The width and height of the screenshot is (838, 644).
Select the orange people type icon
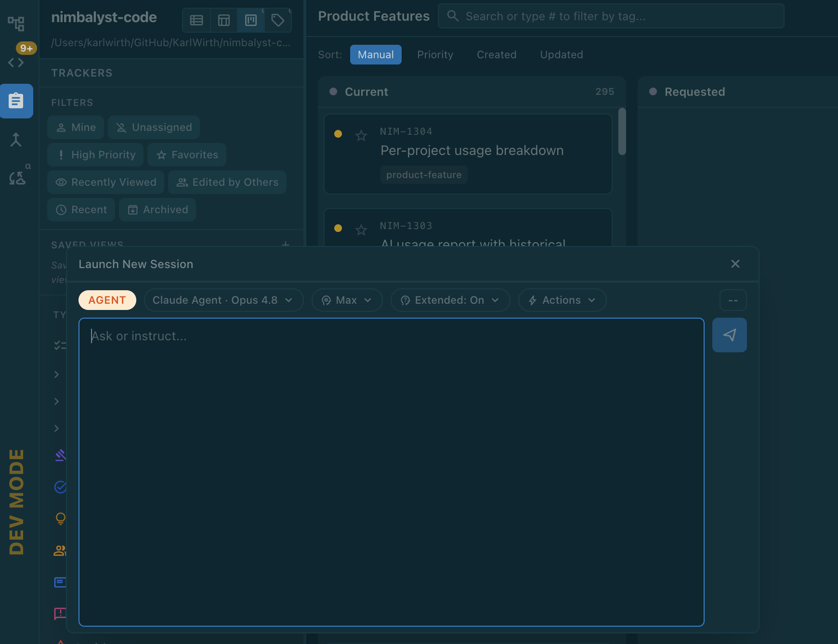point(60,550)
